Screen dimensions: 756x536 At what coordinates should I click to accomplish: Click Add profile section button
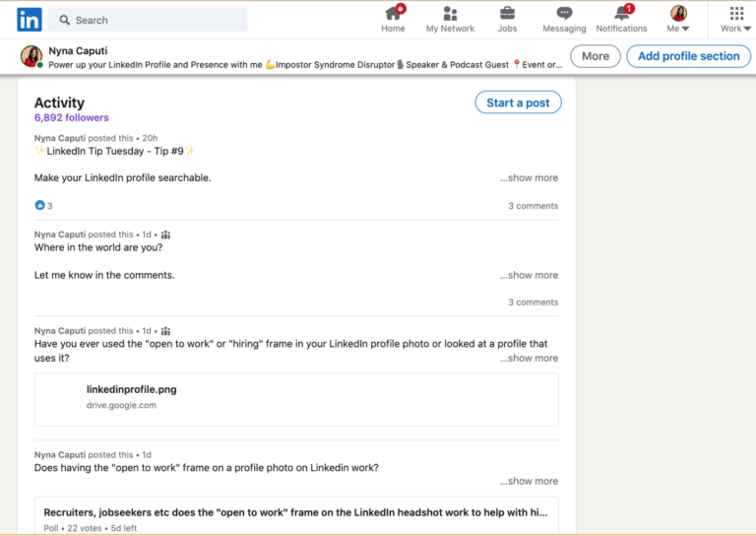(x=688, y=56)
